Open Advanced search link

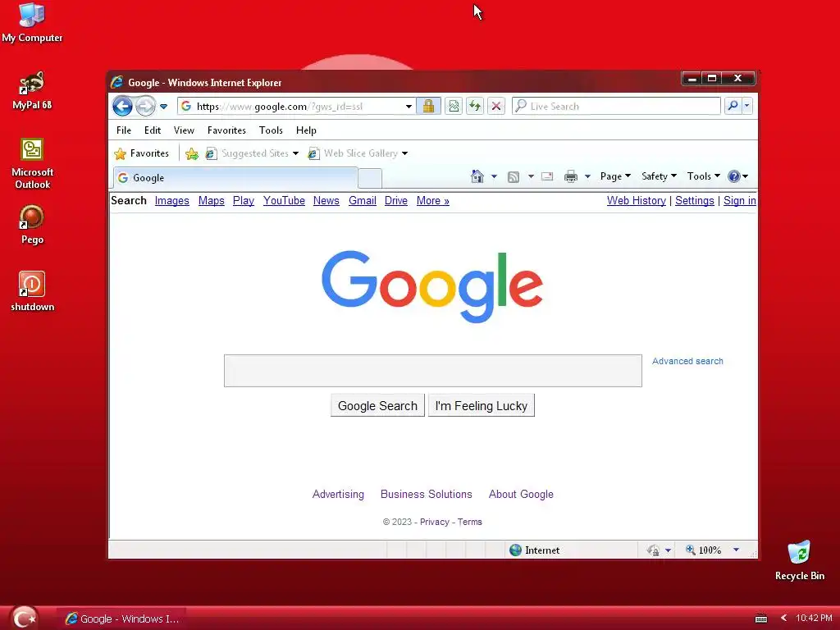click(x=687, y=361)
